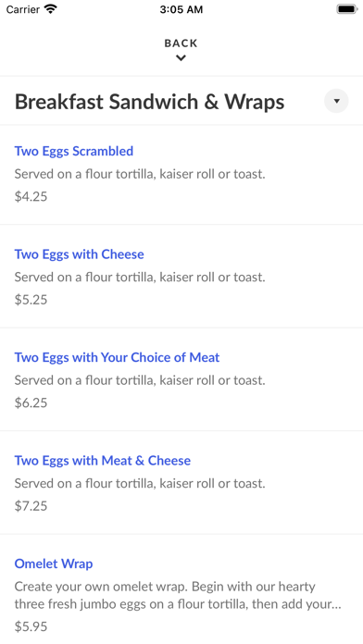Tap the $7.25 price label

coord(31,505)
